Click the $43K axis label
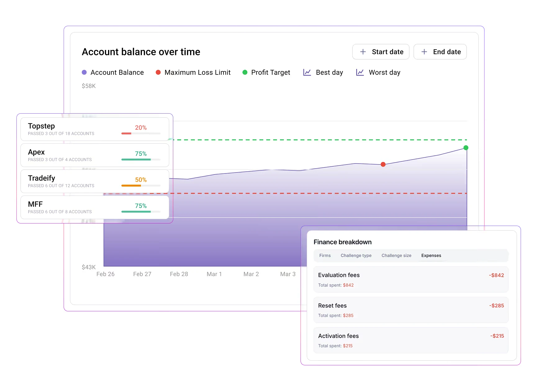Screen dimensions: 534x392 pyautogui.click(x=89, y=267)
